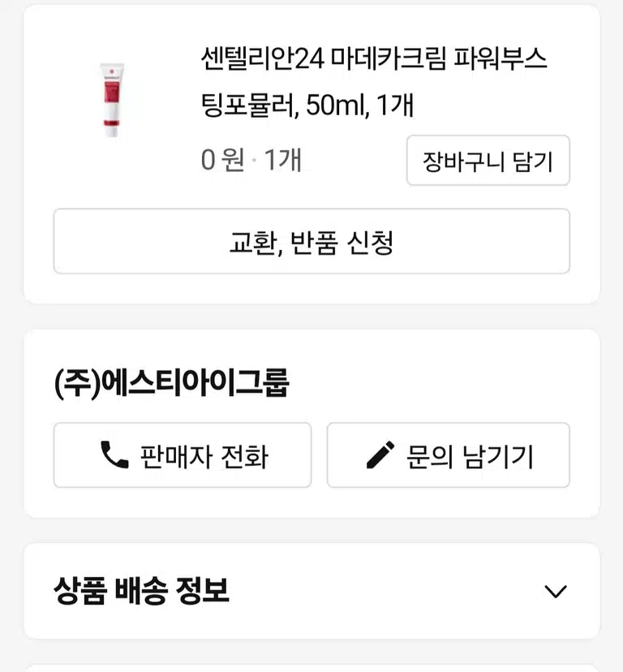Screen dimensions: 623x672
Task: Tap the 파워부스 text in product name
Action: click(x=501, y=58)
